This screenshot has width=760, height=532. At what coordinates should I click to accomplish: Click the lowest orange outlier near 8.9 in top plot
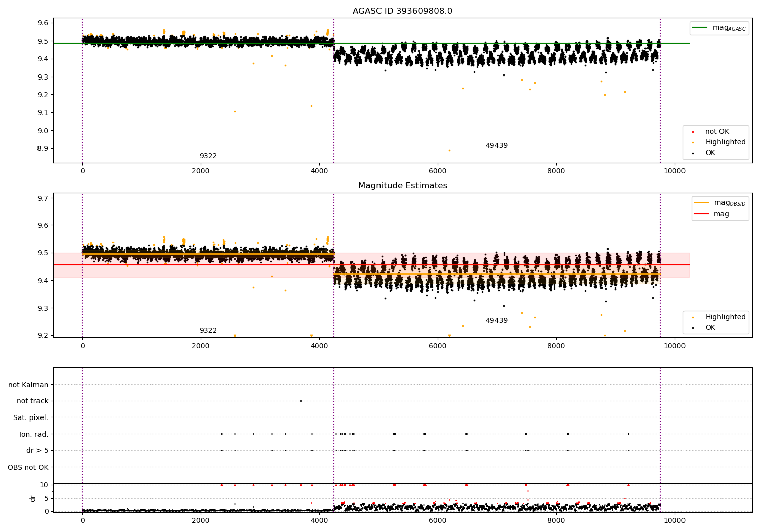pyautogui.click(x=449, y=150)
